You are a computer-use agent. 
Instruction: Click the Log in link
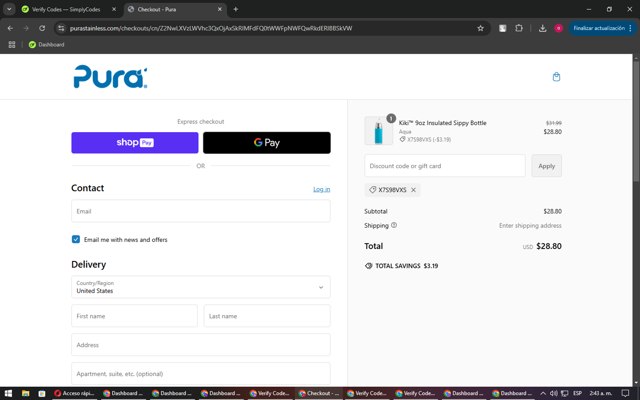pyautogui.click(x=322, y=189)
